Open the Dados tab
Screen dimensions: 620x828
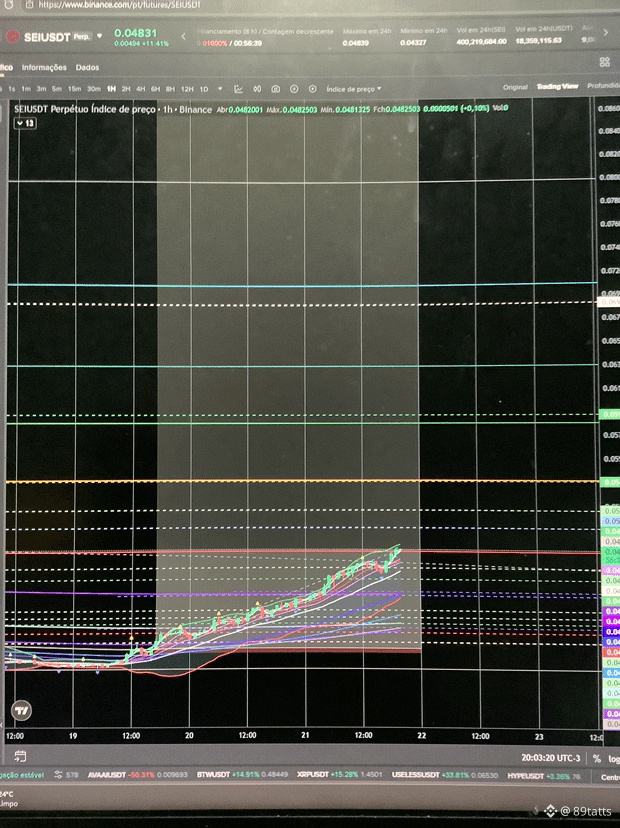pyautogui.click(x=87, y=68)
